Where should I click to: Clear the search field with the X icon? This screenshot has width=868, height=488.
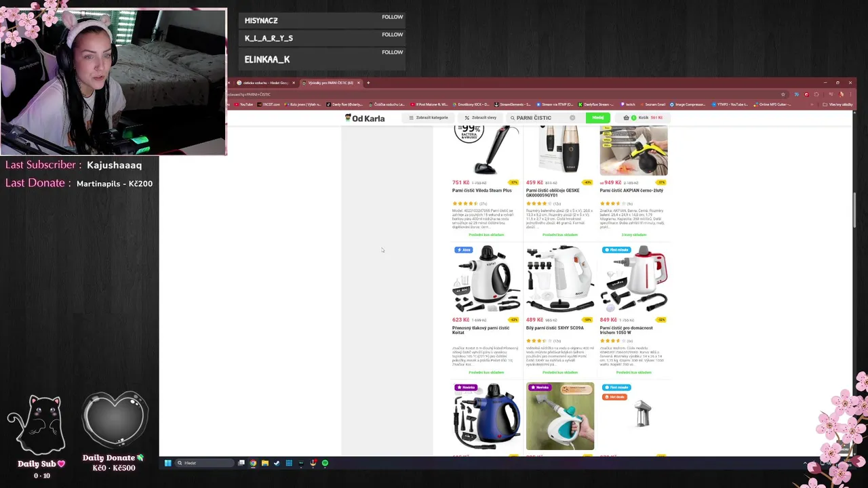click(x=572, y=118)
